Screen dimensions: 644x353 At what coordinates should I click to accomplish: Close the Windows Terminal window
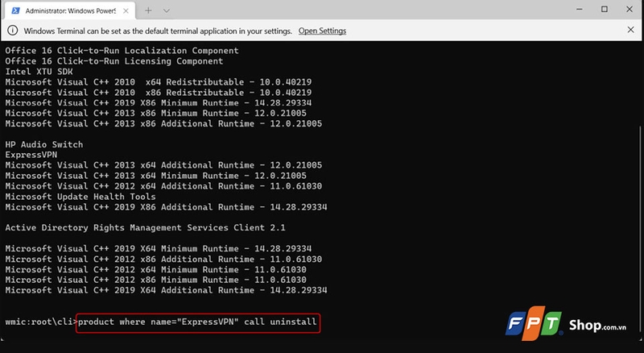tap(630, 9)
